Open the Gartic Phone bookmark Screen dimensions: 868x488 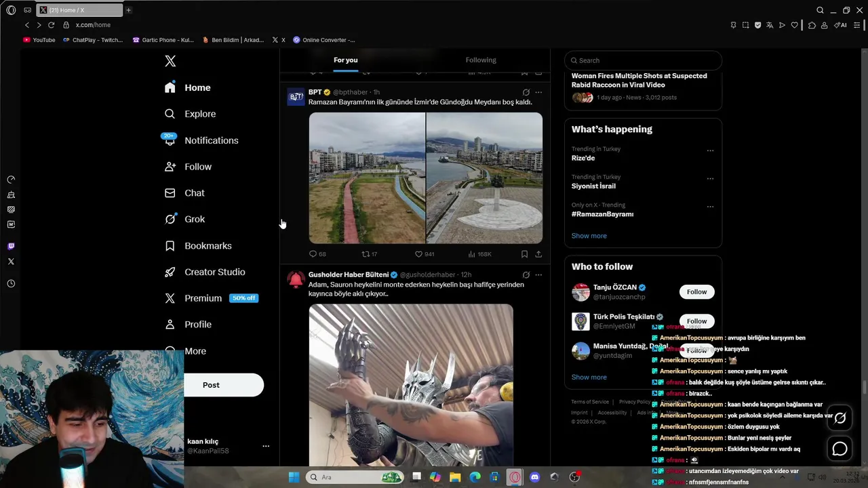click(163, 40)
